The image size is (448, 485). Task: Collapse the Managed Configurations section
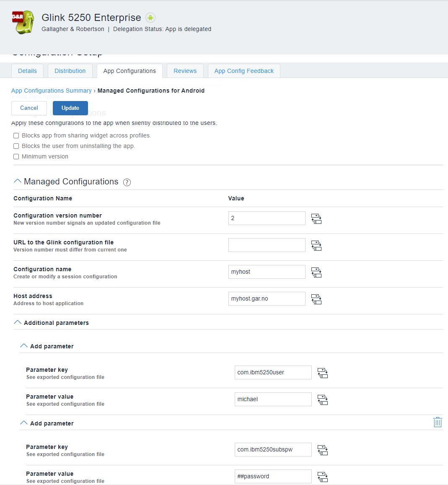[x=18, y=181]
